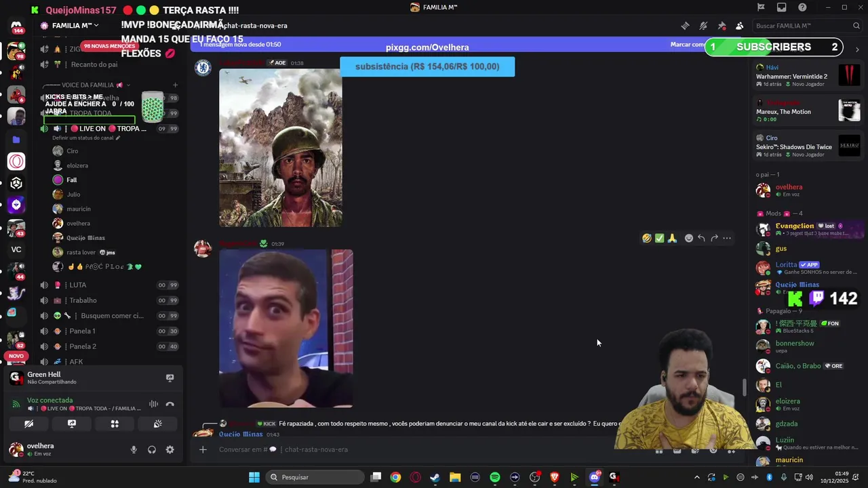Open Brave browser from the taskbar

pyautogui.click(x=554, y=477)
